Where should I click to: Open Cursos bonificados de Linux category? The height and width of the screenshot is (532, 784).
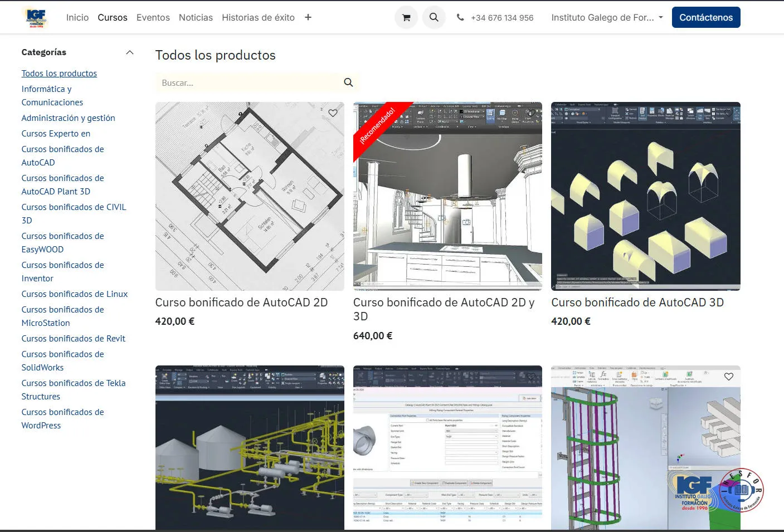[74, 294]
